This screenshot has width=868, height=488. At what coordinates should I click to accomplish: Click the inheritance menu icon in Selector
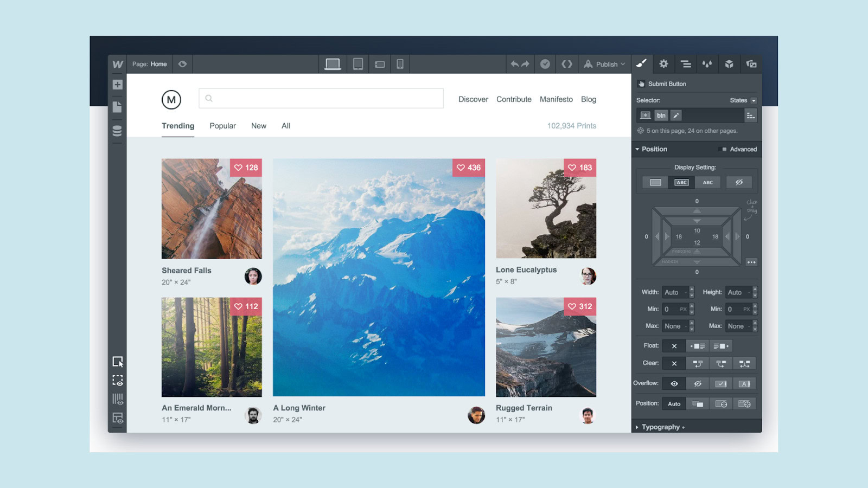pos(750,115)
